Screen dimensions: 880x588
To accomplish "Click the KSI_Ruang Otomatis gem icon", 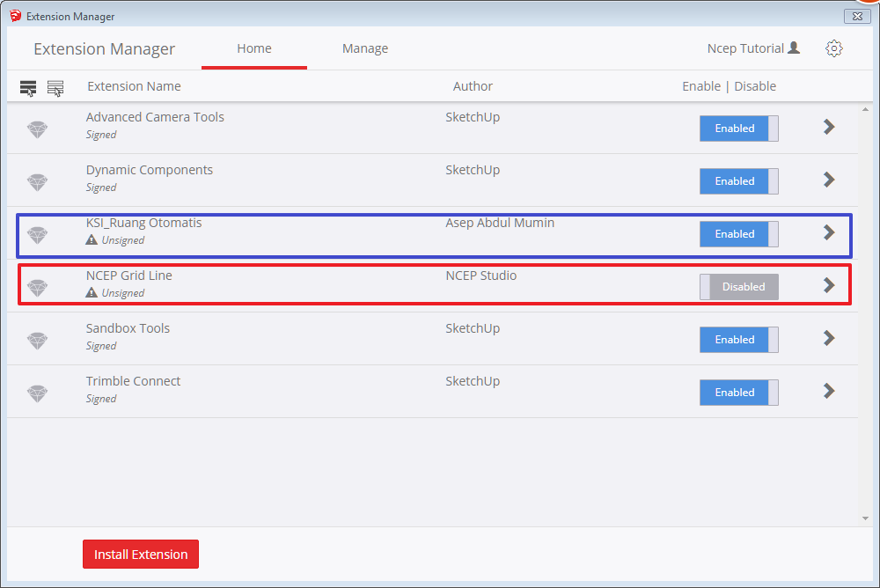I will click(x=38, y=235).
